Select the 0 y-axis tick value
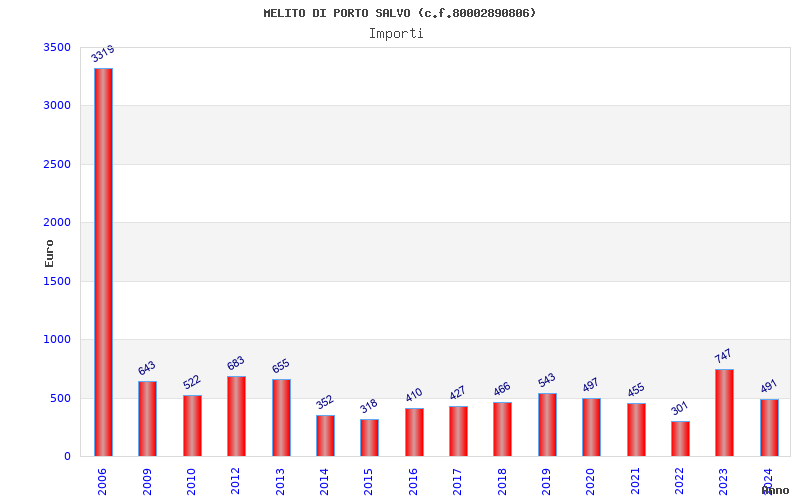This screenshot has width=800, height=500. (x=67, y=457)
